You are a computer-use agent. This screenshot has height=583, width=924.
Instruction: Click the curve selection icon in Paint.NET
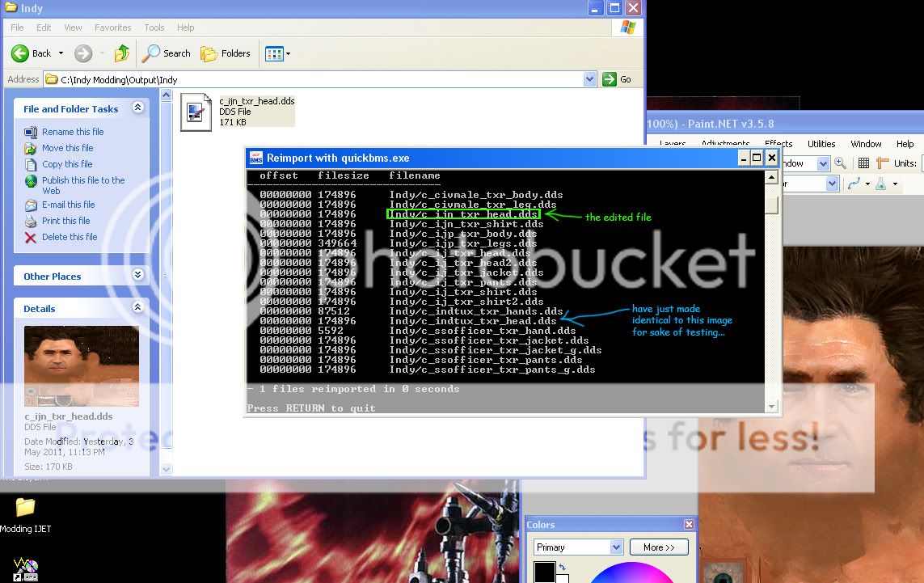(x=854, y=184)
